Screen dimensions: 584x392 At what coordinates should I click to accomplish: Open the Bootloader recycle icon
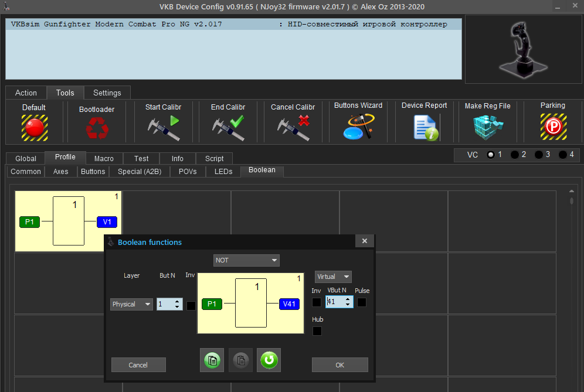[97, 128]
